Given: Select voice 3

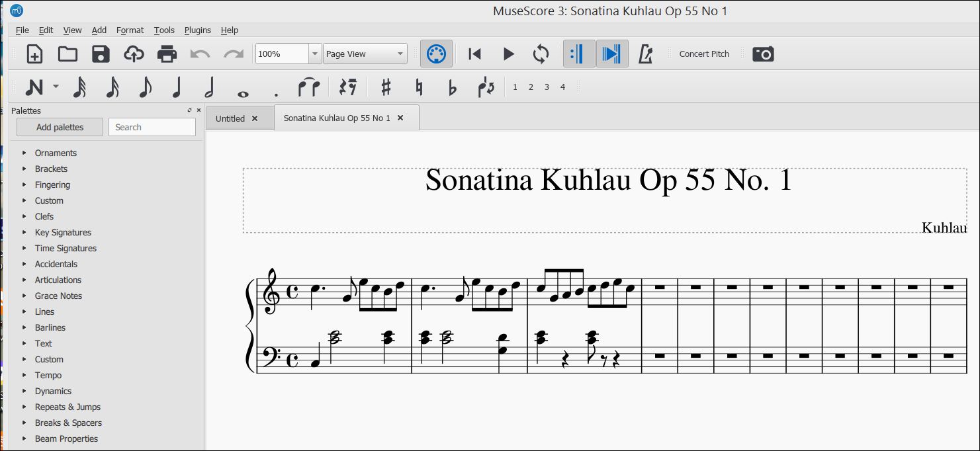Looking at the screenshot, I should (547, 87).
